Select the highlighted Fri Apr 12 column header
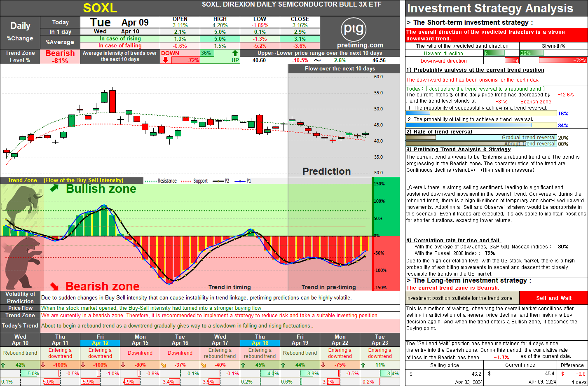The height and width of the screenshot is (386, 588). (100, 340)
